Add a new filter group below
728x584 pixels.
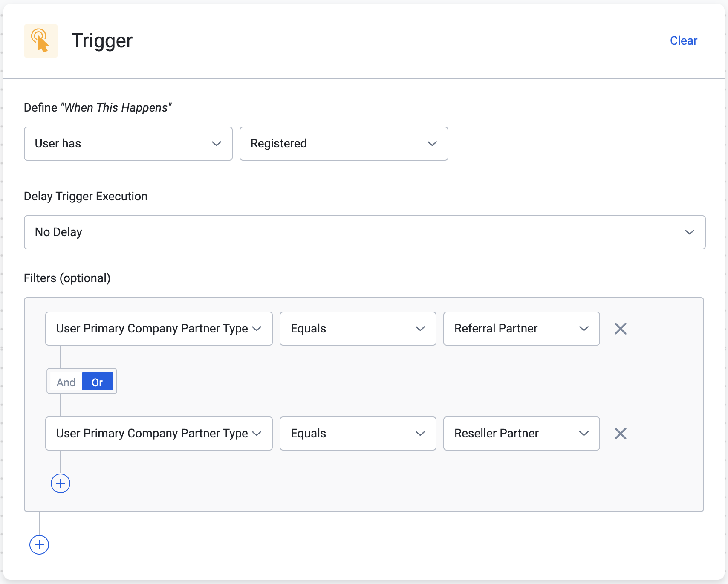click(39, 545)
